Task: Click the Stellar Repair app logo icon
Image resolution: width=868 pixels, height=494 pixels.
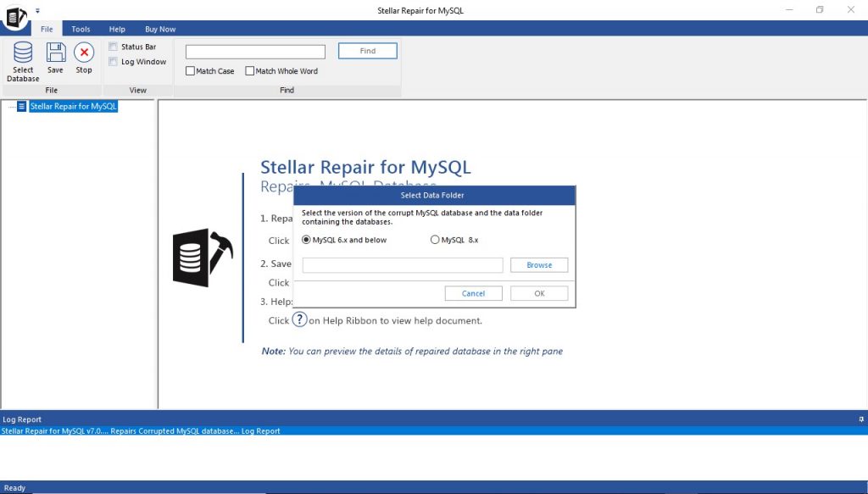Action: coord(15,17)
